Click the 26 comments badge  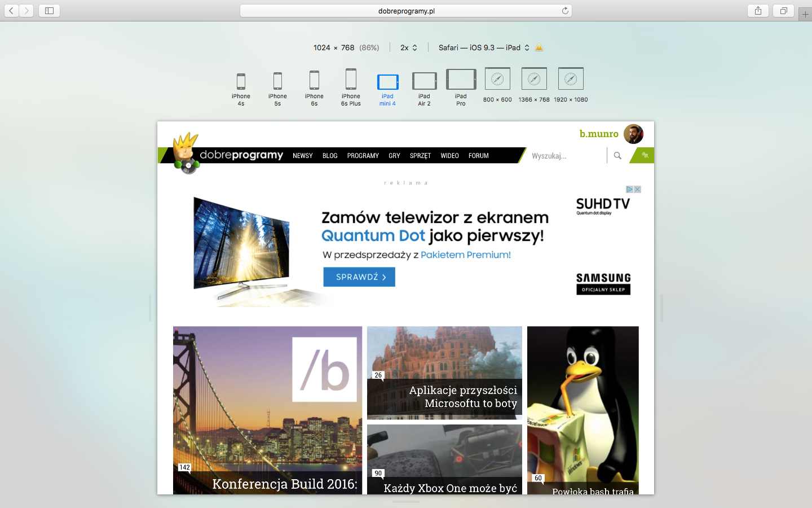[378, 375]
